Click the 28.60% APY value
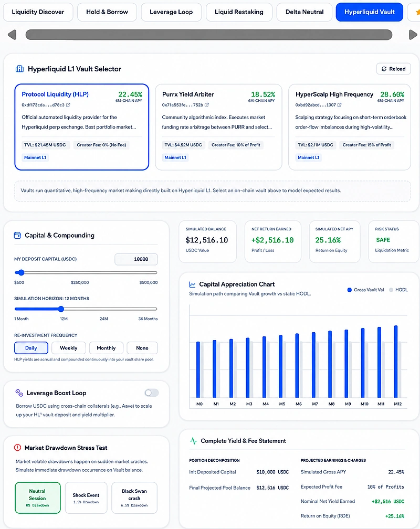This screenshot has height=529, width=420. pyautogui.click(x=392, y=94)
